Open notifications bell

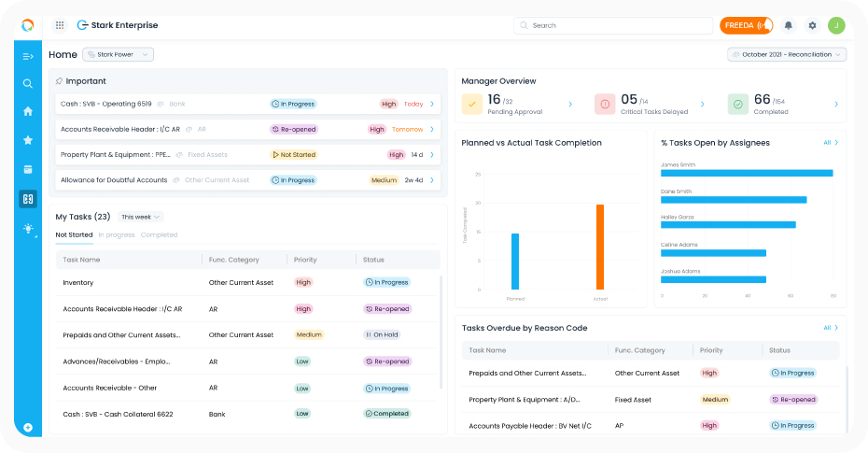(789, 25)
